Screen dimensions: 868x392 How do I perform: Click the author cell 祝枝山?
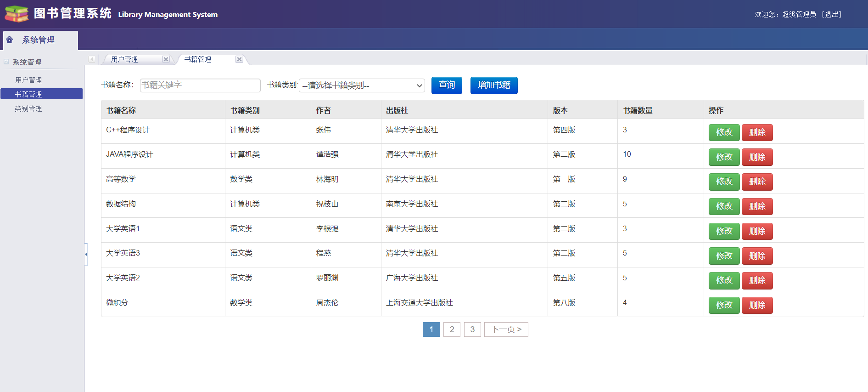coord(327,204)
